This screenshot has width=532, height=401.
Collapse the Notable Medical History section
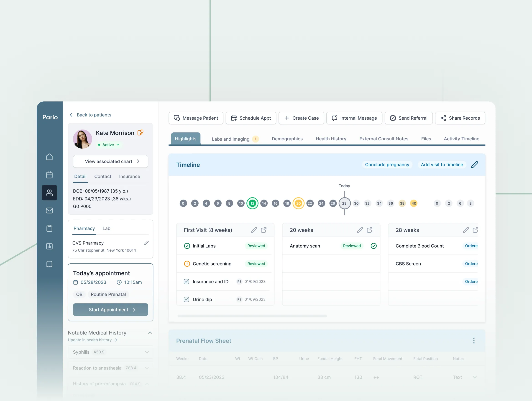tap(150, 333)
